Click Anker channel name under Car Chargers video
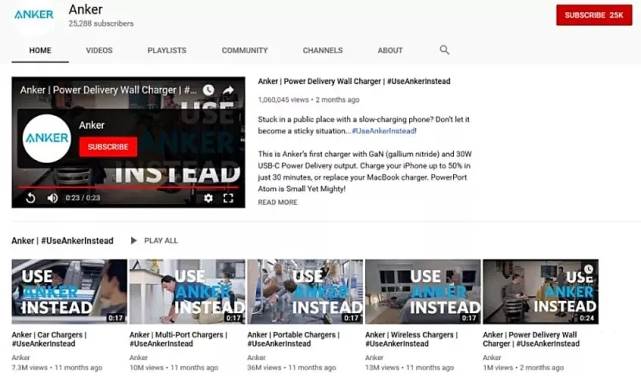The height and width of the screenshot is (376, 641). tap(20, 358)
